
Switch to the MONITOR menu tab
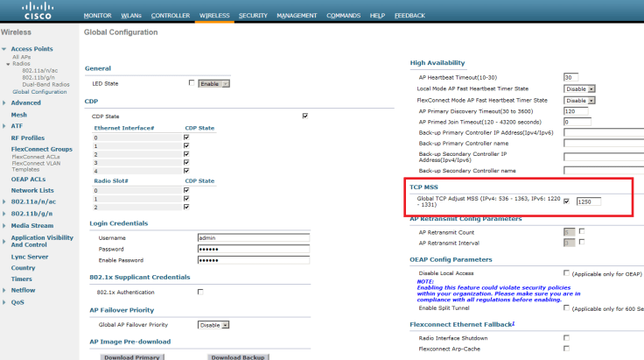point(97,16)
